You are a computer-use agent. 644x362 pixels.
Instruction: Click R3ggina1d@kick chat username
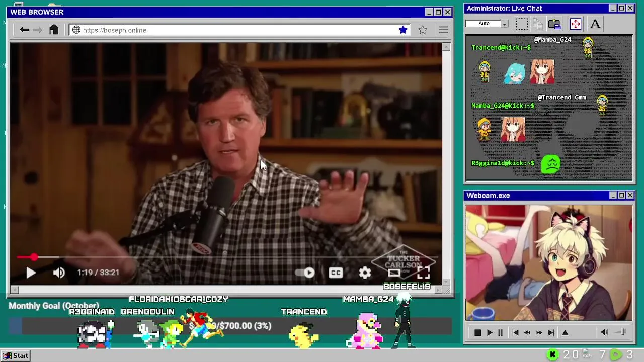tap(503, 163)
